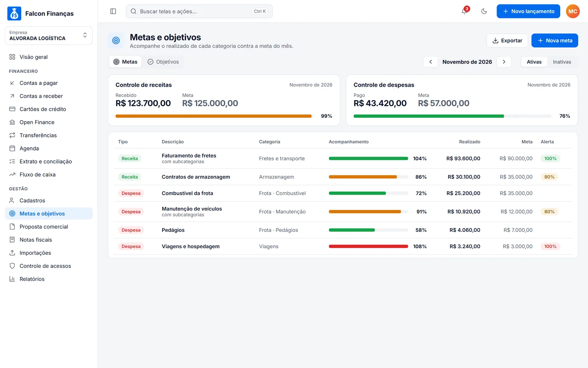This screenshot has width=588, height=368.
Task: Open Controle de acessos
Action: pos(49,266)
